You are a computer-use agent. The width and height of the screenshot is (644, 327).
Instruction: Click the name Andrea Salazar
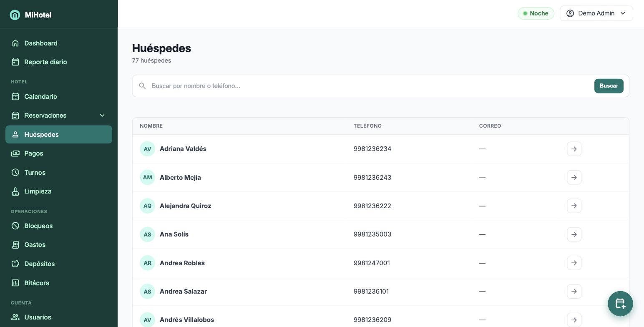pos(183,291)
